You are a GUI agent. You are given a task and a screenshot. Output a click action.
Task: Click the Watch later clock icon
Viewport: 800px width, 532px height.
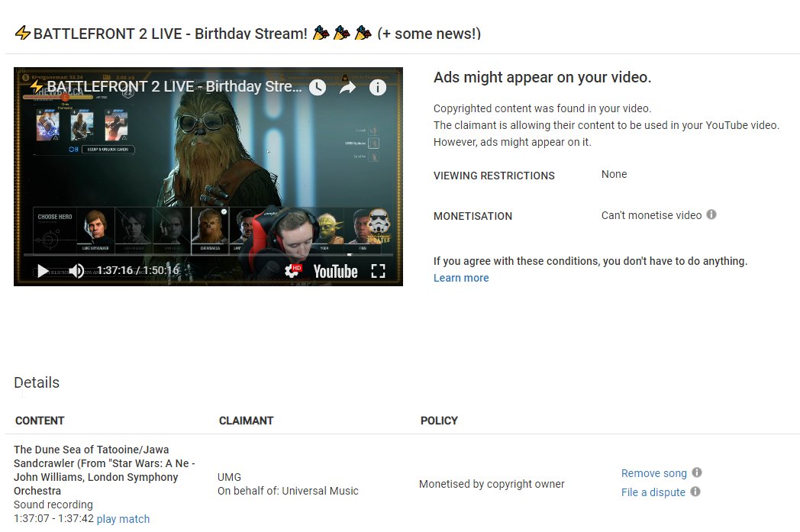click(318, 87)
